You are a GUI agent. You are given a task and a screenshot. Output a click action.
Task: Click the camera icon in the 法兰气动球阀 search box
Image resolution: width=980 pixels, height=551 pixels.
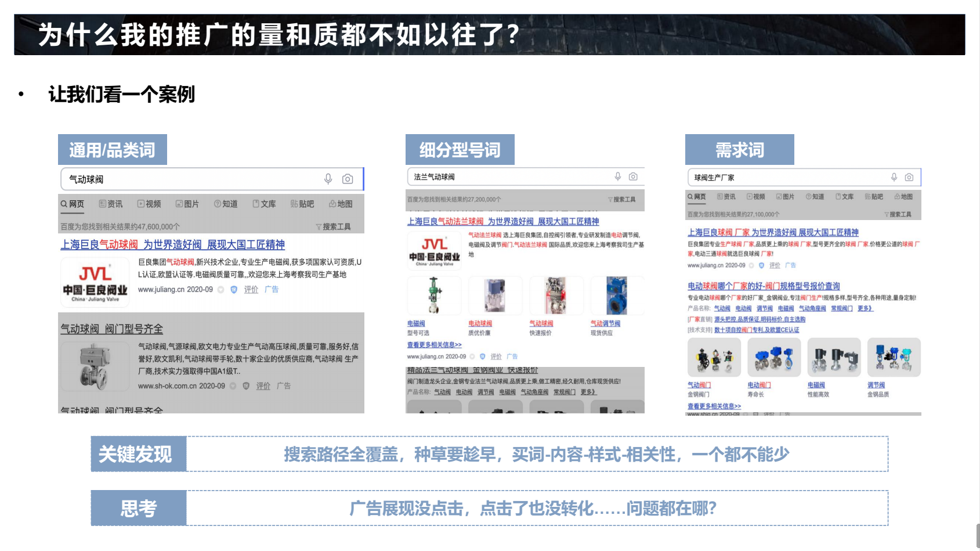pos(633,177)
